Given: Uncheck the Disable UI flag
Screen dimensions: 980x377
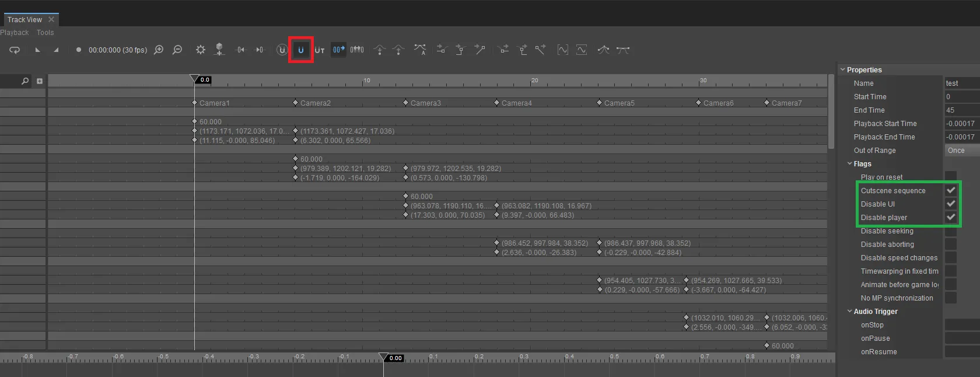Looking at the screenshot, I should click(951, 204).
